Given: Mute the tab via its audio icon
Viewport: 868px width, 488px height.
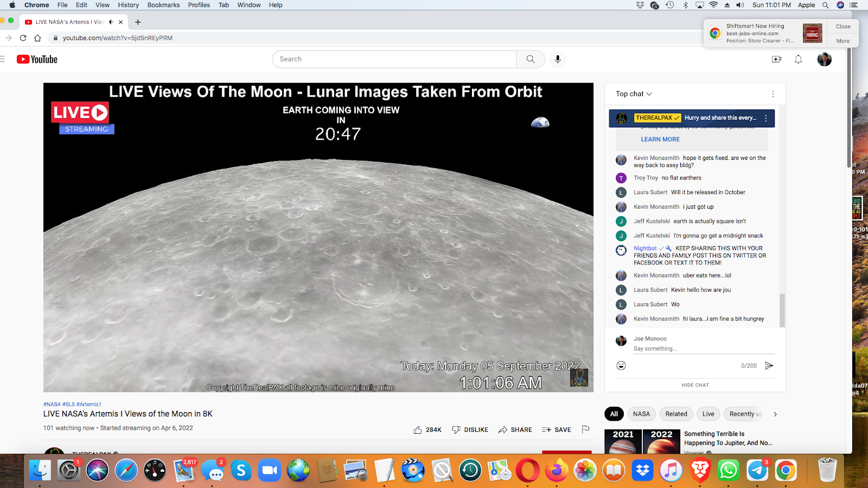Looking at the screenshot, I should click(111, 22).
